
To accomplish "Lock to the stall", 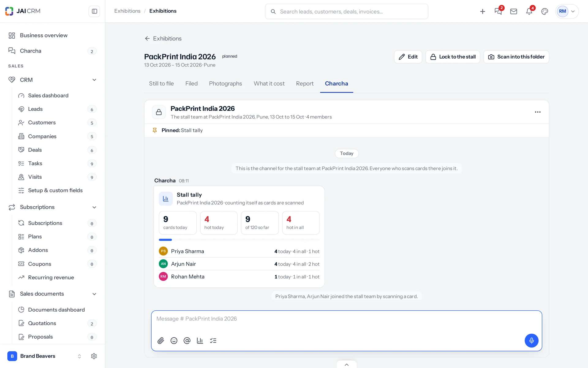I will [453, 57].
